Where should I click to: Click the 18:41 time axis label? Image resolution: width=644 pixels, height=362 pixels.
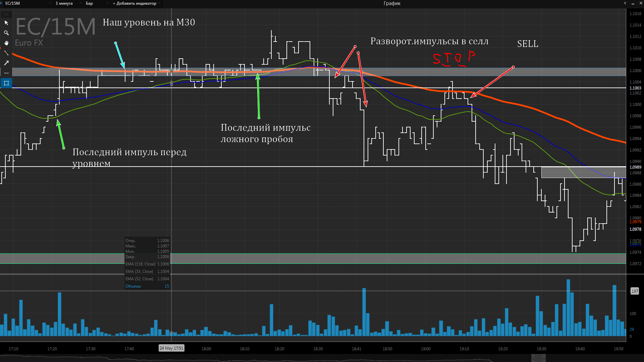(357, 349)
